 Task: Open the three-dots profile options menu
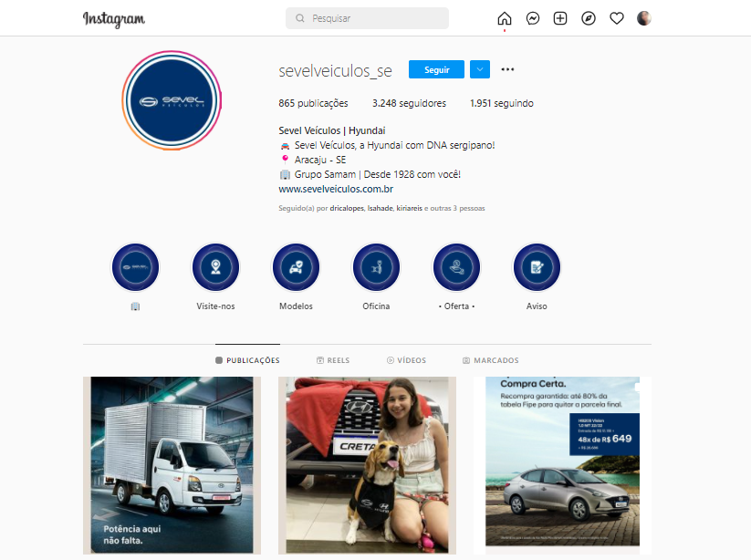click(x=508, y=69)
